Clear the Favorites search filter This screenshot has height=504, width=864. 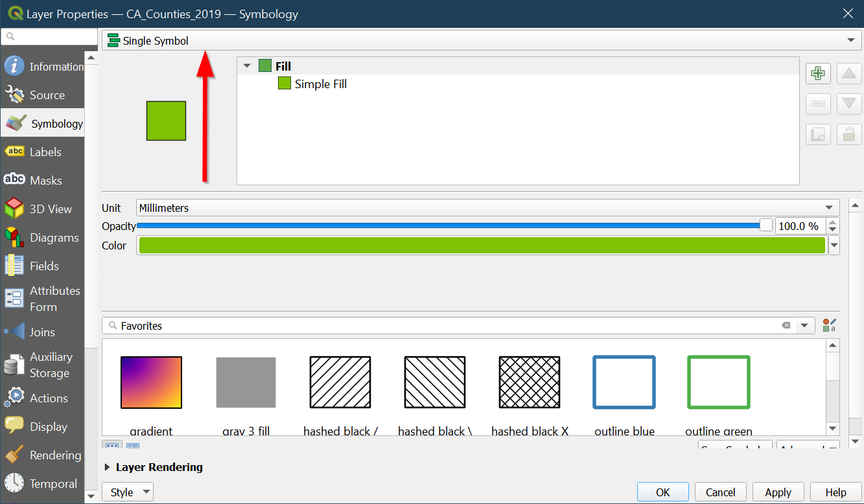click(x=786, y=325)
